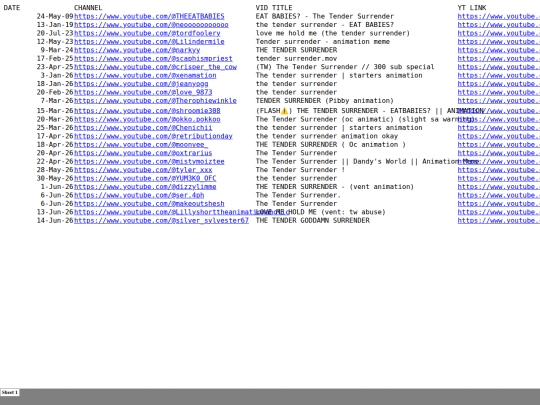Open the @neooooooooooo channel link

(151, 25)
